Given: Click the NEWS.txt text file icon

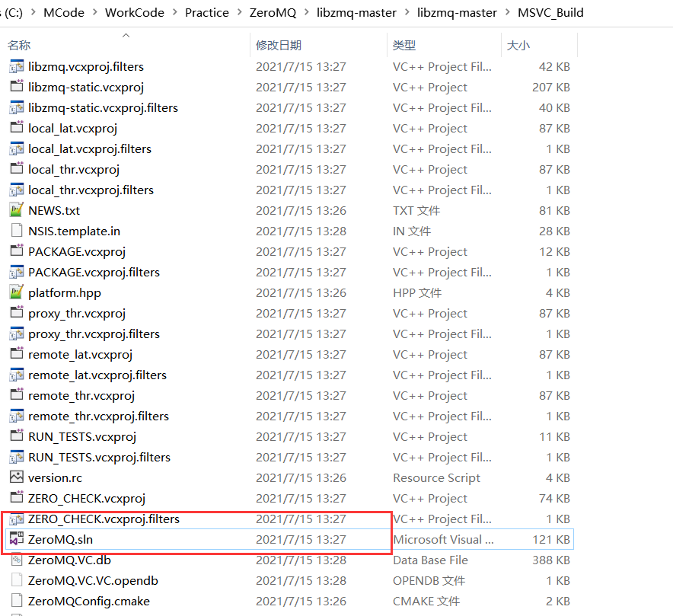Looking at the screenshot, I should (17, 210).
